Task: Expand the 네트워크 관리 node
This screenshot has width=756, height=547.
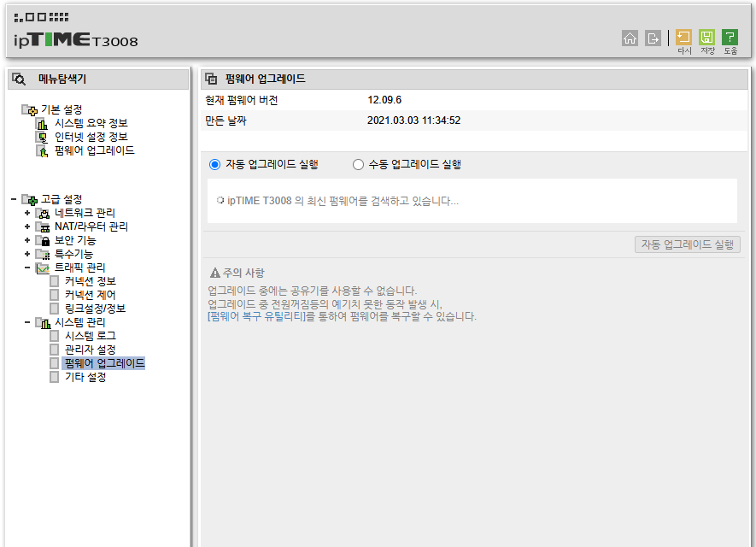Action: click(x=27, y=213)
